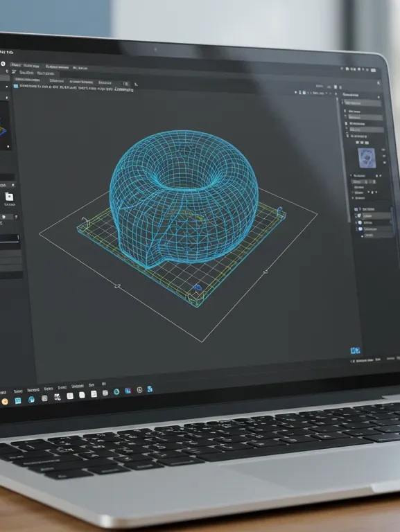400x532 pixels.
Task: Click the last blue icon on the taskbar
Action: point(150,389)
